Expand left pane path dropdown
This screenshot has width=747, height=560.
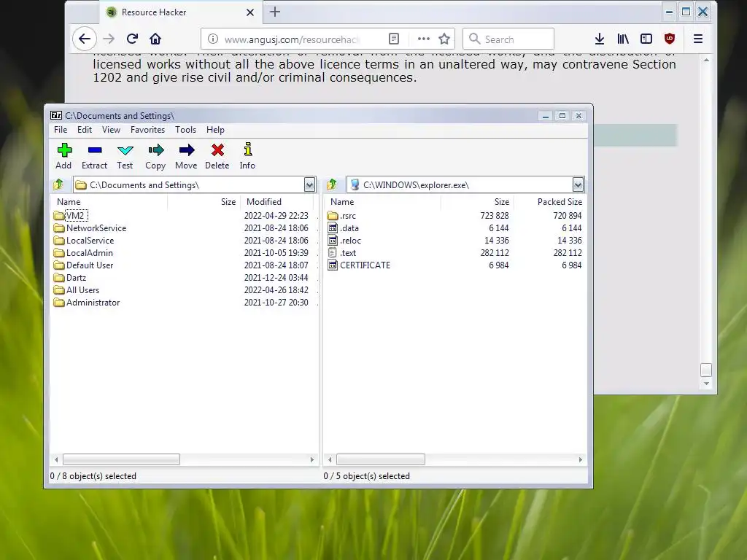309,184
